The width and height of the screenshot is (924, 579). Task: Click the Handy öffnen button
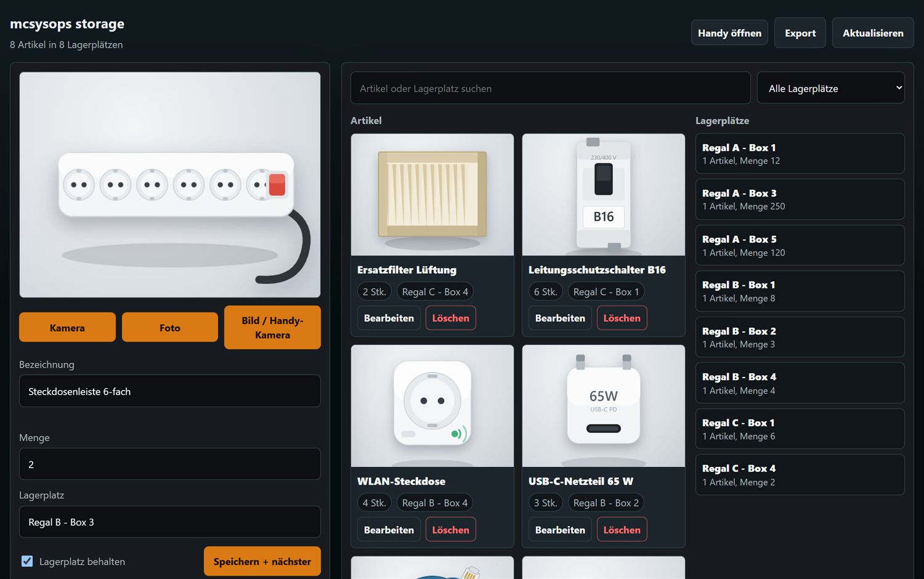click(x=729, y=33)
